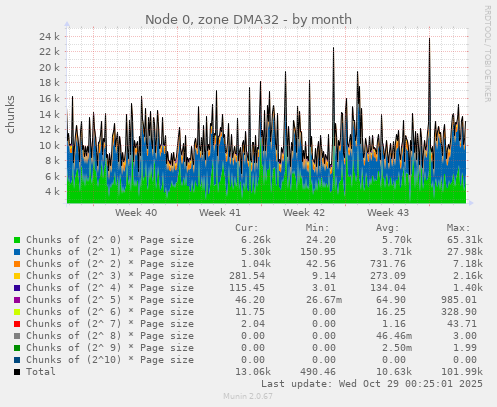Click the '10 k' y-axis tick label
497x407 pixels.
(x=49, y=146)
